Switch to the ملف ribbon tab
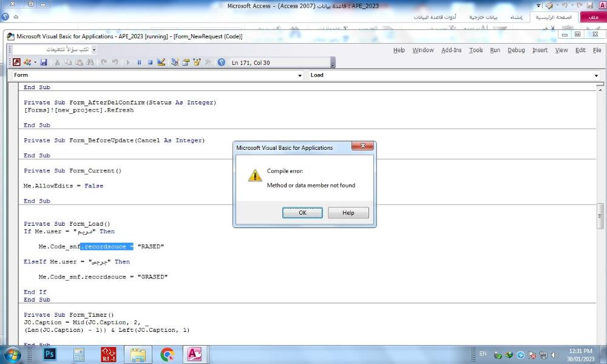This screenshot has width=607, height=364. pos(593,17)
